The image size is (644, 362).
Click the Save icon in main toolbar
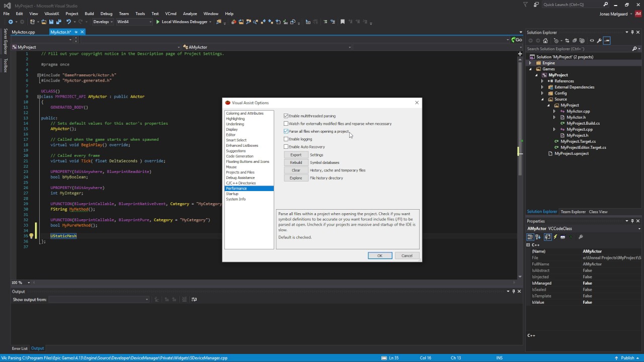[51, 22]
